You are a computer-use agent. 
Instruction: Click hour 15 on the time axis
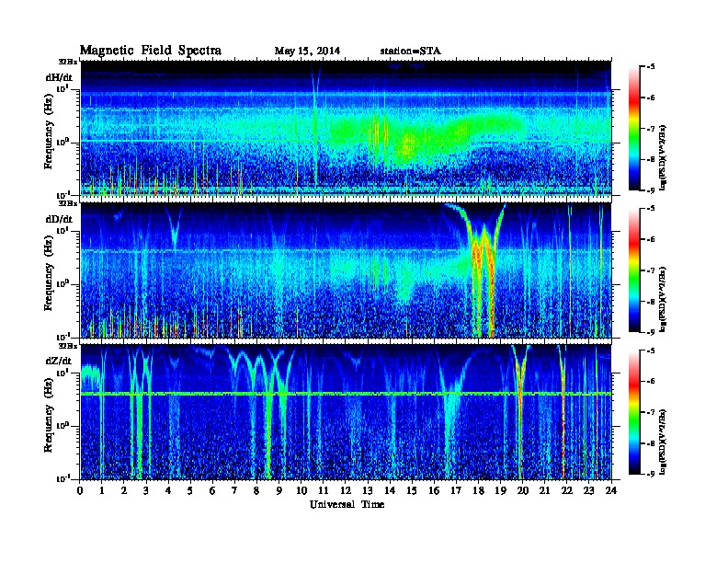[x=412, y=491]
